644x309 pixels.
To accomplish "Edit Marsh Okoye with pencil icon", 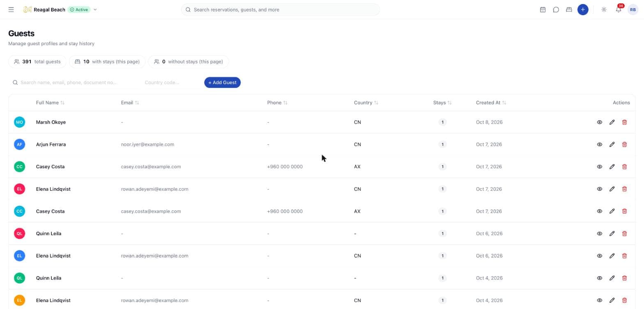I will tap(612, 122).
